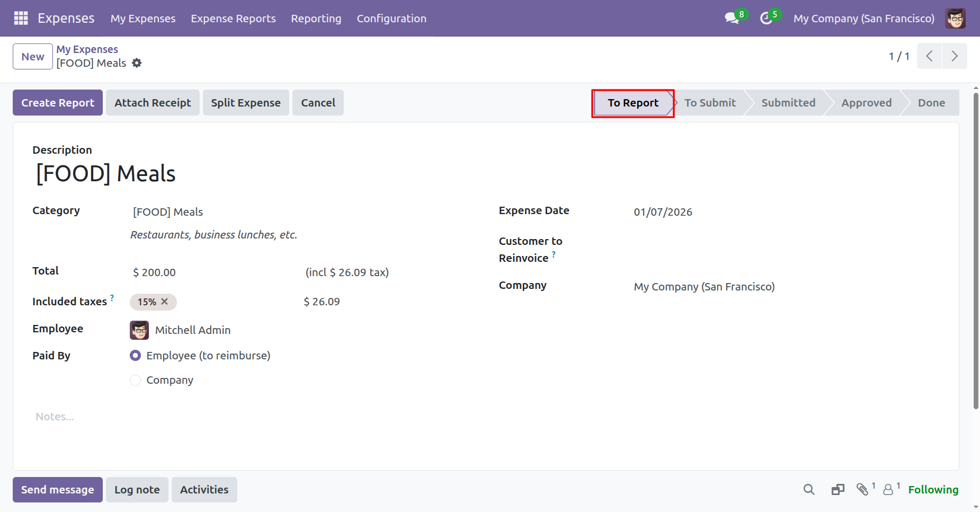Screen dimensions: 980x512
Task: Toggle the Following subscription button
Action: coord(933,489)
